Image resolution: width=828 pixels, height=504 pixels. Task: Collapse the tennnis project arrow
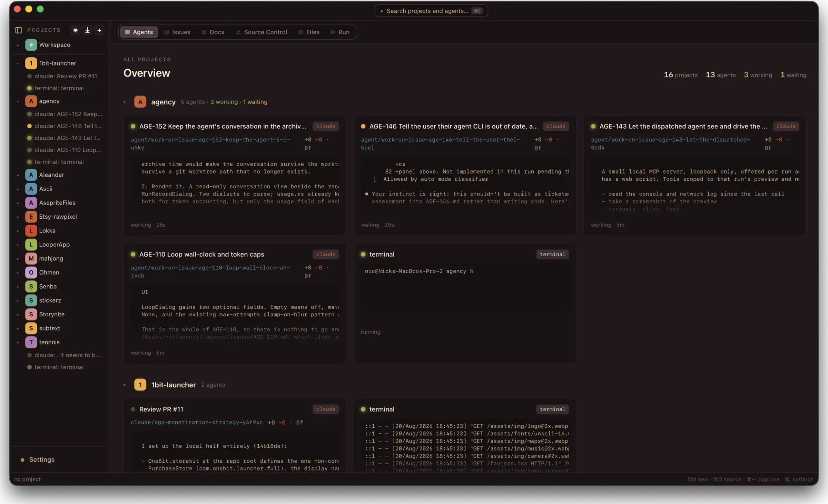click(18, 343)
